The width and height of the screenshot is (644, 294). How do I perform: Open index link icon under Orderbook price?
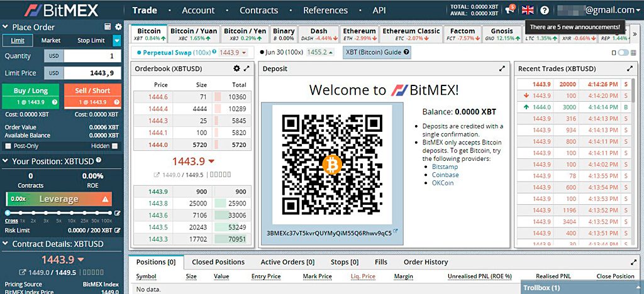pyautogui.click(x=157, y=175)
